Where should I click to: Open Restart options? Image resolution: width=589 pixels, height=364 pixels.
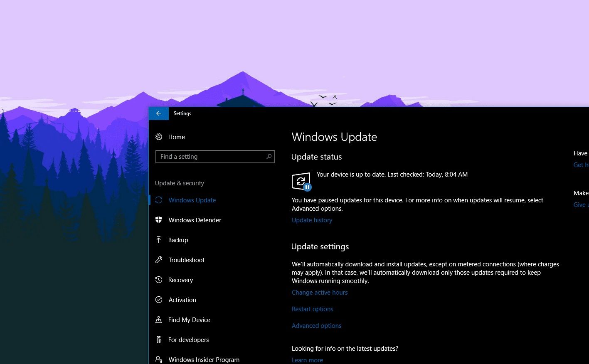tap(312, 309)
